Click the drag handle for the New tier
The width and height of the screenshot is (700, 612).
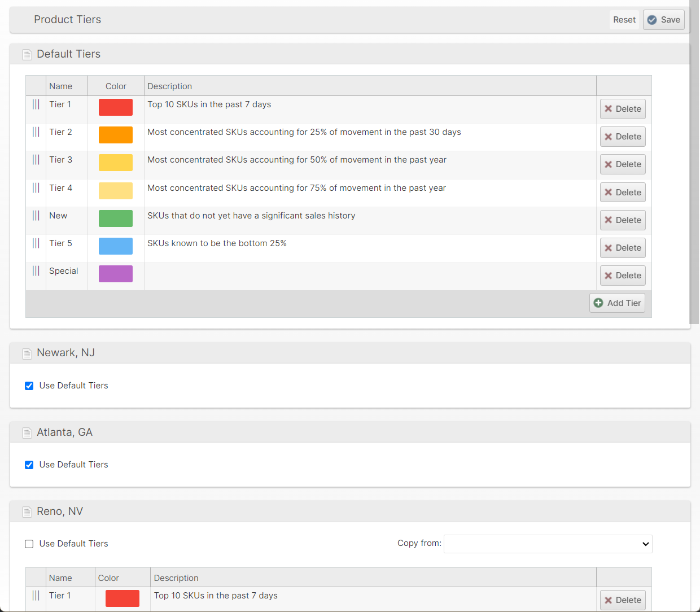36,216
